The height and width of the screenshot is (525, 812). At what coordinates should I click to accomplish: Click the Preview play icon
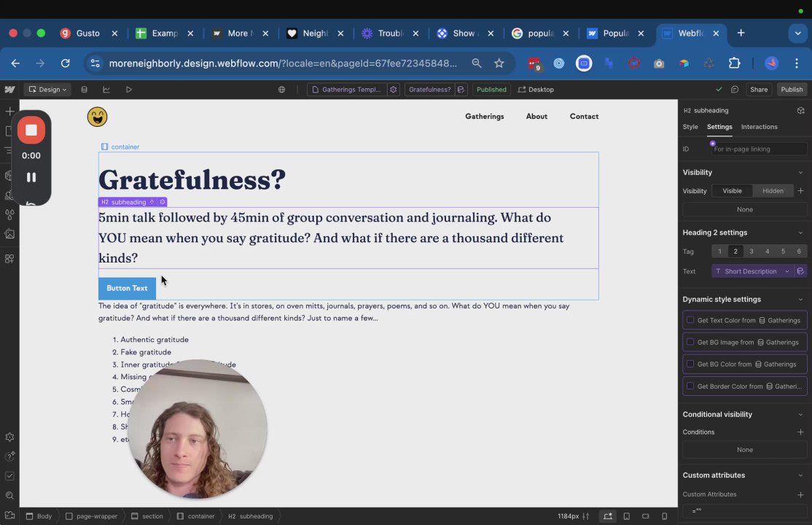click(x=128, y=90)
